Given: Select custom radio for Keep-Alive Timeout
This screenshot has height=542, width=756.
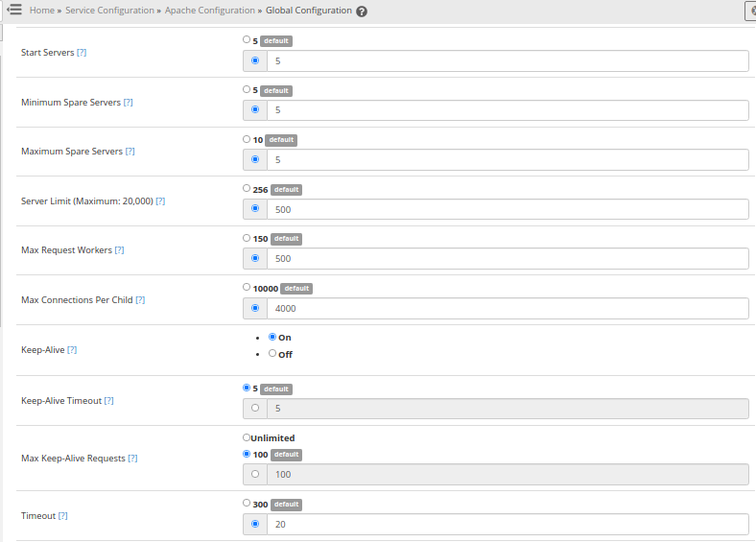Looking at the screenshot, I should 255,408.
